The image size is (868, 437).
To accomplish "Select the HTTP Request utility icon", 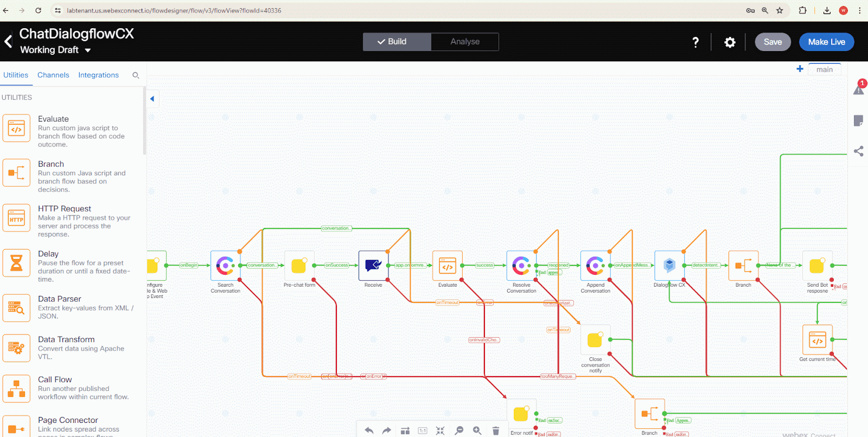I will pos(16,218).
